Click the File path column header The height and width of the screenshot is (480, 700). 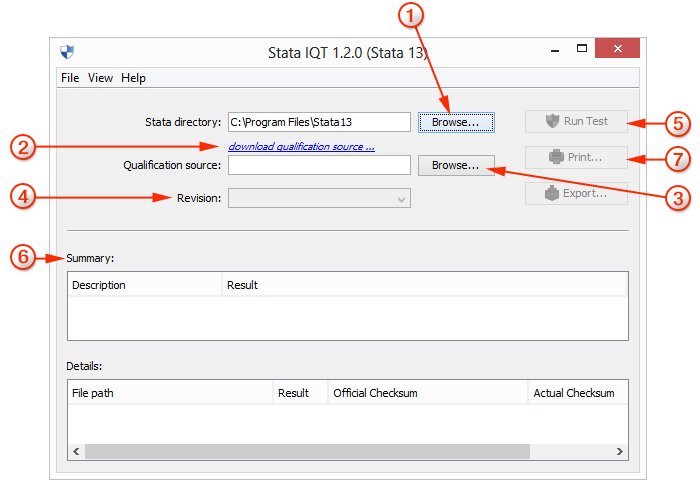pos(170,393)
